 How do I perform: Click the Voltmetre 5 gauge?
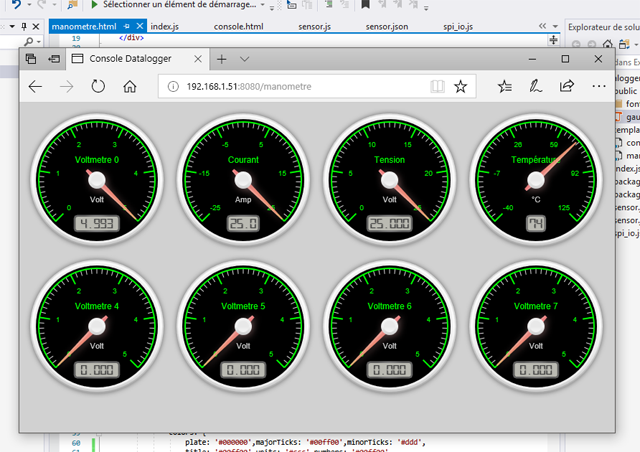(243, 326)
